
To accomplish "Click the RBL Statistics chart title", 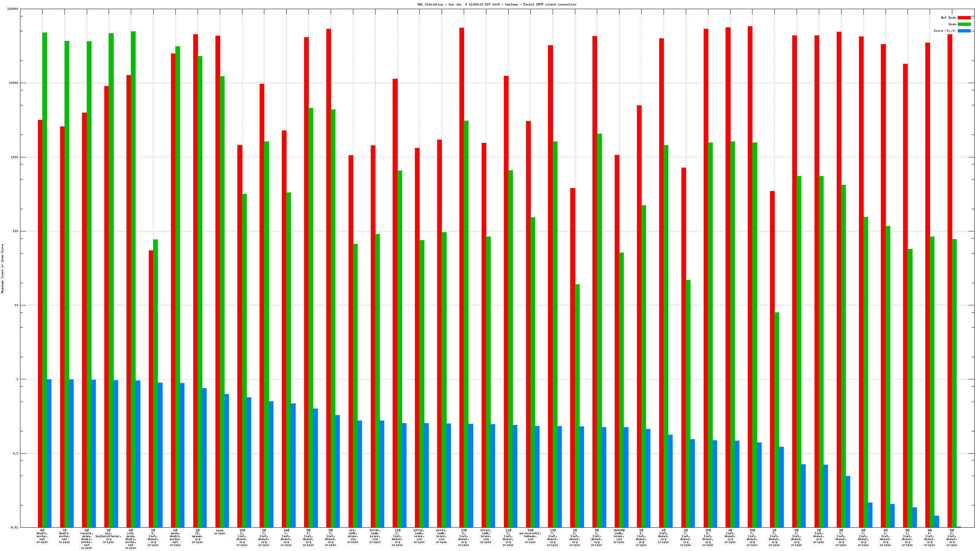I will [497, 5].
